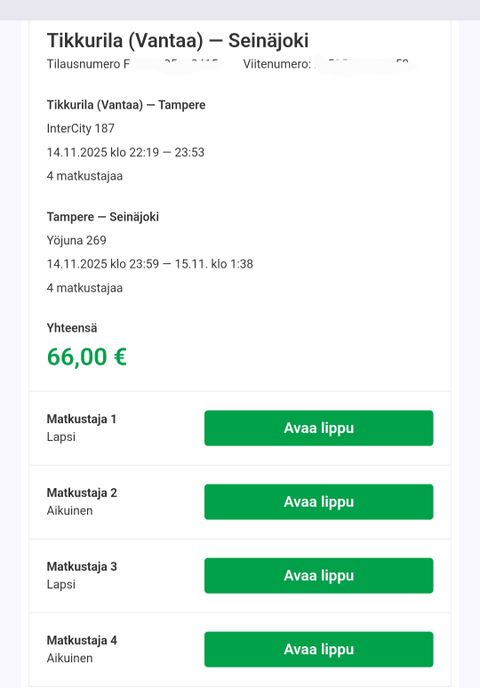Image resolution: width=480 pixels, height=688 pixels.
Task: Click the 66,00 € total price
Action: tap(87, 356)
